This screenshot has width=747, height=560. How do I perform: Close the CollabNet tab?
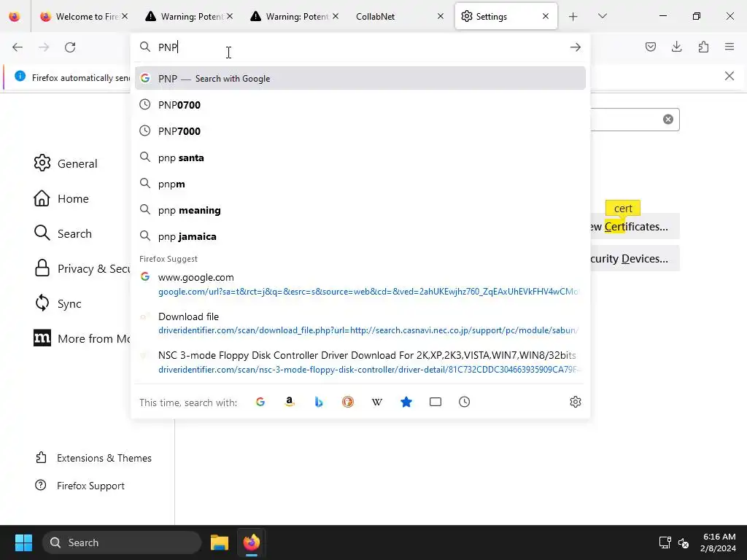441,16
